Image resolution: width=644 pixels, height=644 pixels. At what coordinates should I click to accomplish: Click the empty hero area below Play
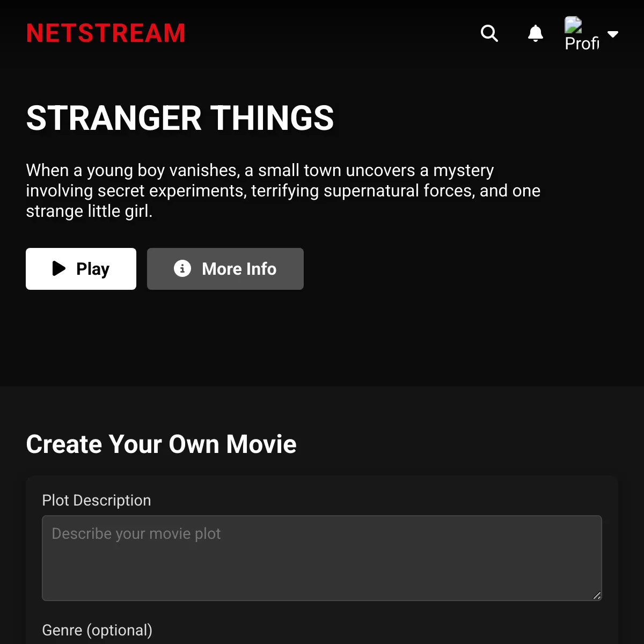click(322, 338)
